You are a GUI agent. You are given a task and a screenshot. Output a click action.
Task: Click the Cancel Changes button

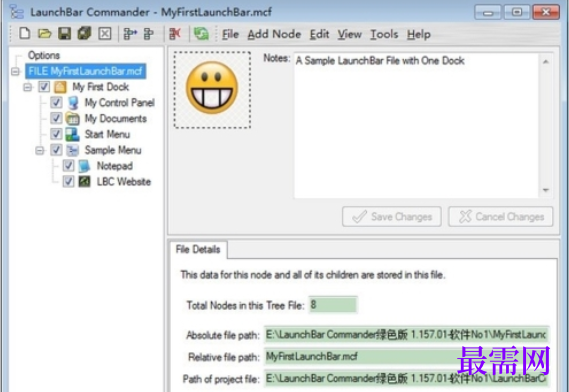pyautogui.click(x=501, y=217)
